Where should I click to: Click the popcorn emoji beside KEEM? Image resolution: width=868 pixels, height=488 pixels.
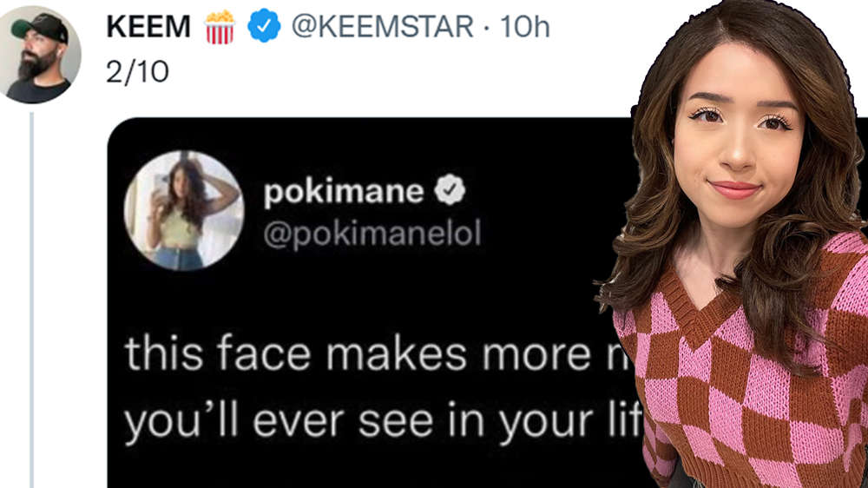click(x=220, y=28)
